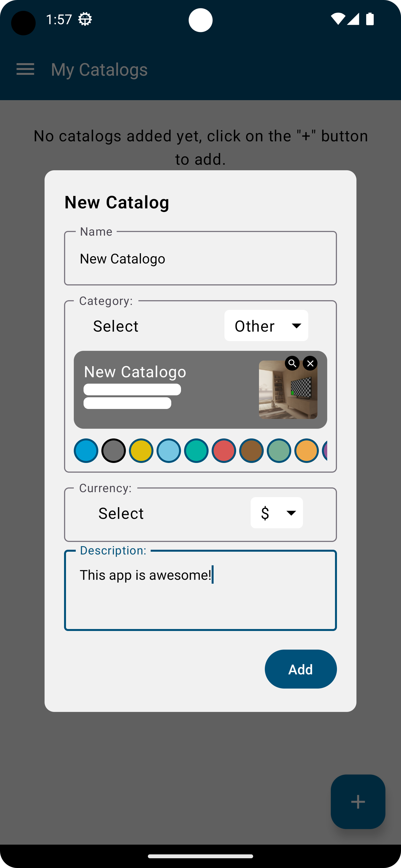Tap the My Catalogs title
Viewport: 401px width, 868px height.
pos(99,70)
